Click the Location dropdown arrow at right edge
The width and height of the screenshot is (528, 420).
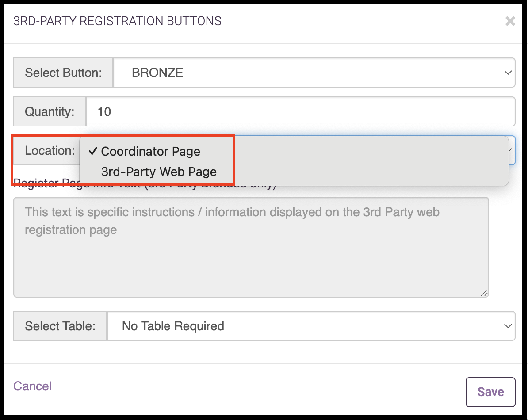point(512,150)
